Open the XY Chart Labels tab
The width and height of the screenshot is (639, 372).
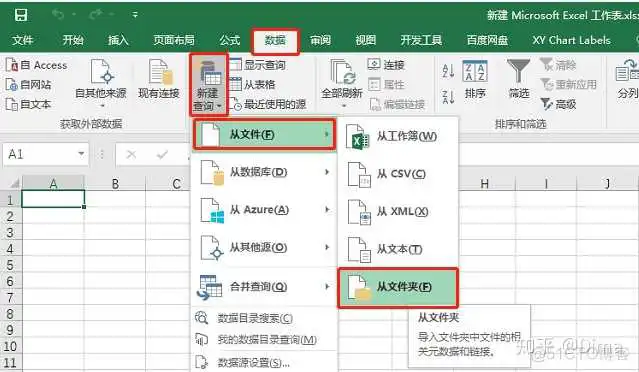coord(571,40)
